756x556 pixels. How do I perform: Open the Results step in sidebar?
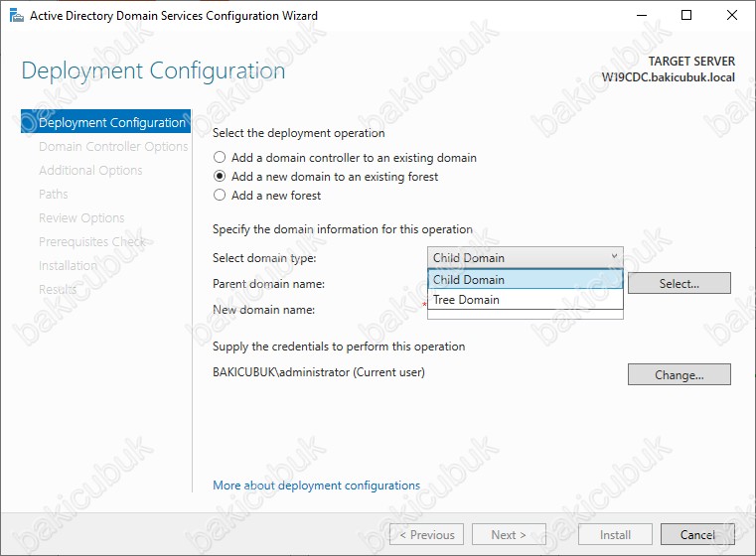[x=58, y=289]
